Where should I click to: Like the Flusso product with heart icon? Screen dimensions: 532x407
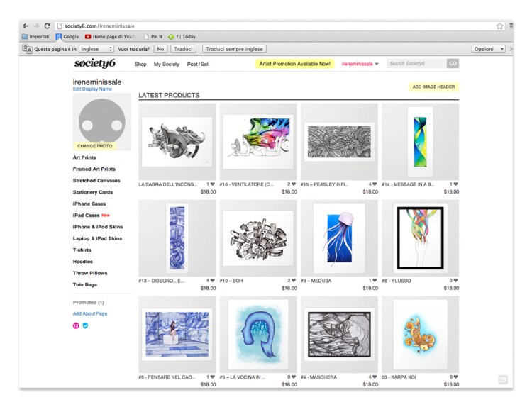(455, 281)
